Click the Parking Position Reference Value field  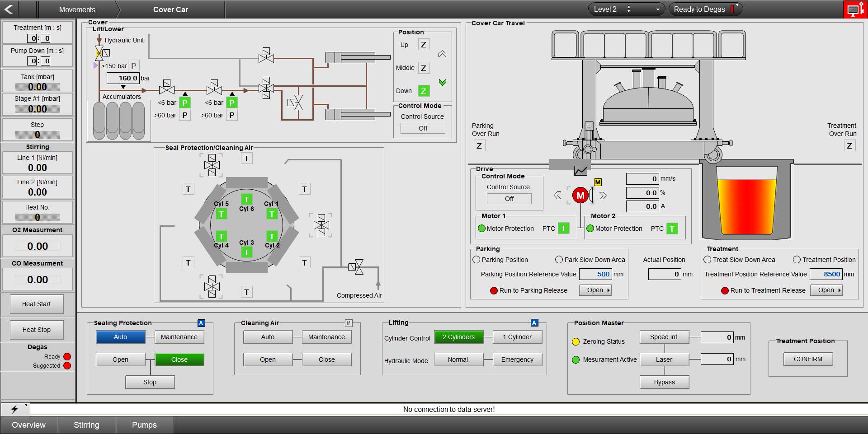click(x=595, y=274)
